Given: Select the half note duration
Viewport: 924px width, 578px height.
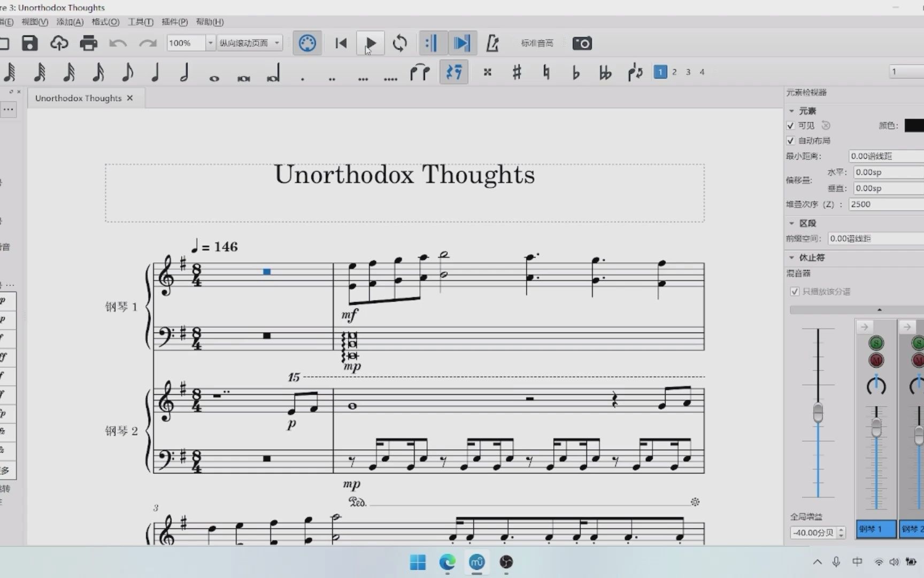Looking at the screenshot, I should tap(184, 72).
